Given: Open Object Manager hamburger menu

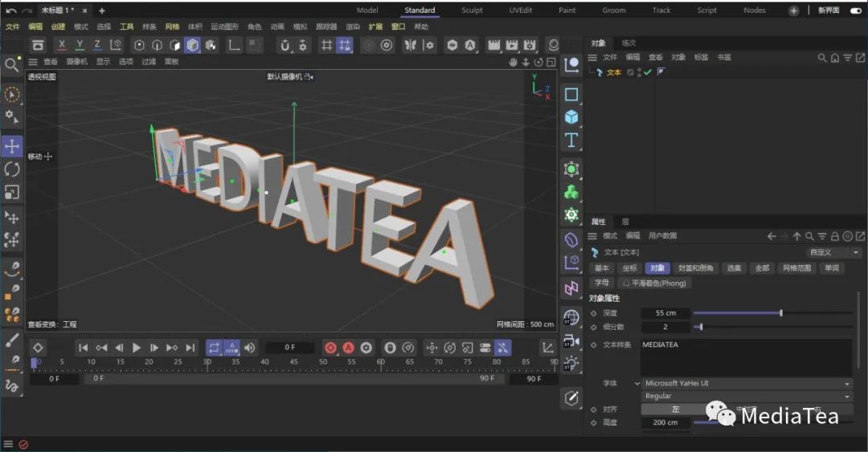Looking at the screenshot, I should click(x=592, y=58).
